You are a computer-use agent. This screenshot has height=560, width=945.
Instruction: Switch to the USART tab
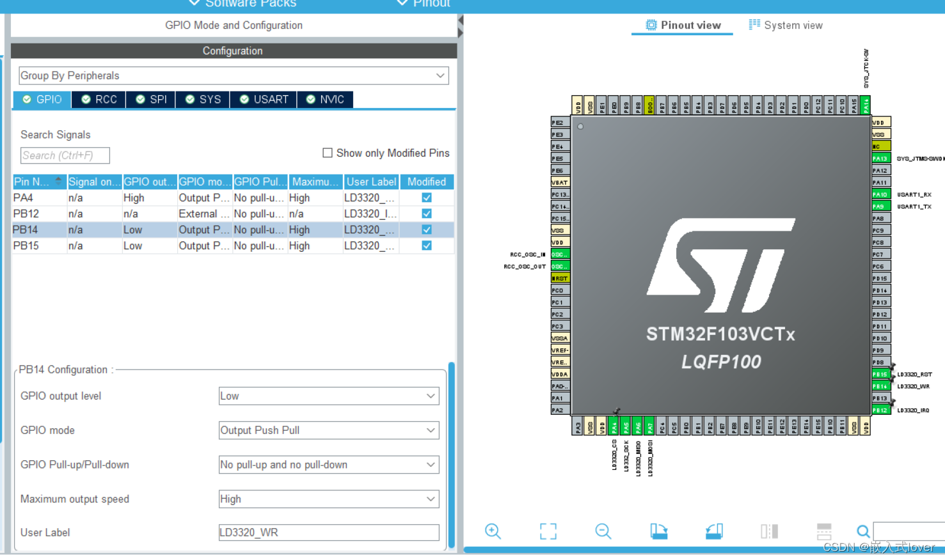(x=264, y=99)
